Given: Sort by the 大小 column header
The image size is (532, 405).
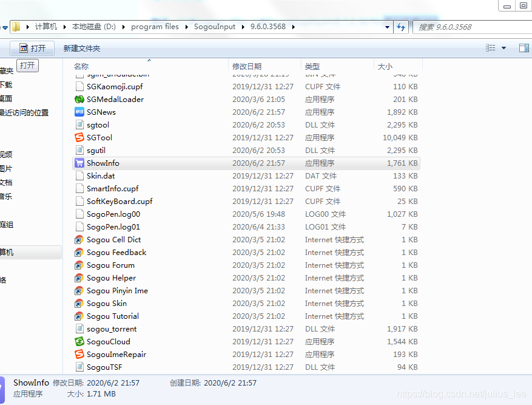Looking at the screenshot, I should [385, 67].
